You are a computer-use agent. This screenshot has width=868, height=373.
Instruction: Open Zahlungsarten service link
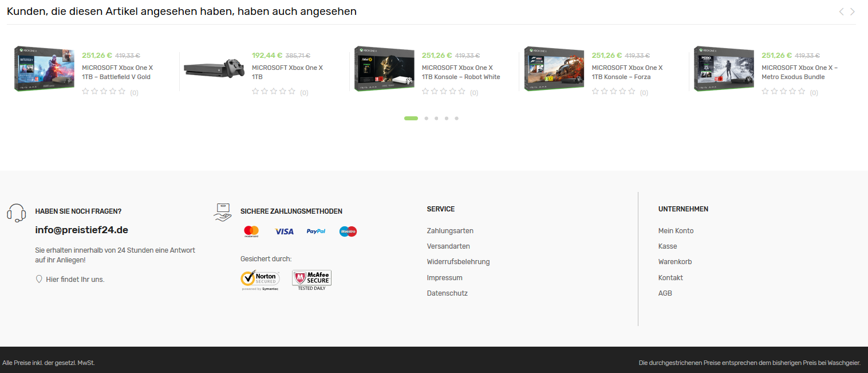click(450, 231)
